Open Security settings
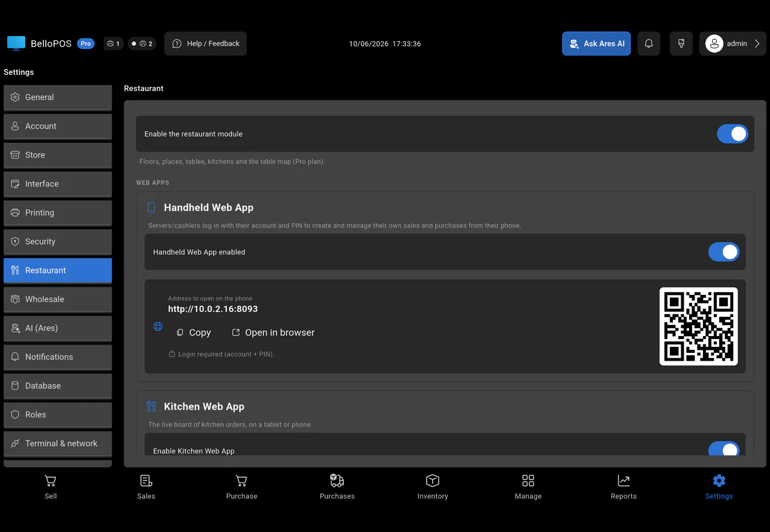 tap(57, 241)
